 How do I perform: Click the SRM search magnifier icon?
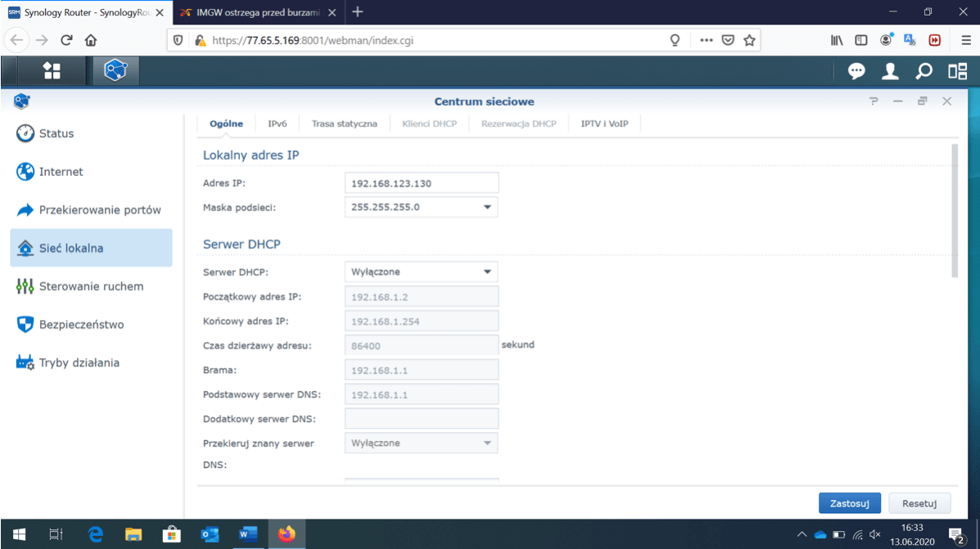click(x=924, y=72)
